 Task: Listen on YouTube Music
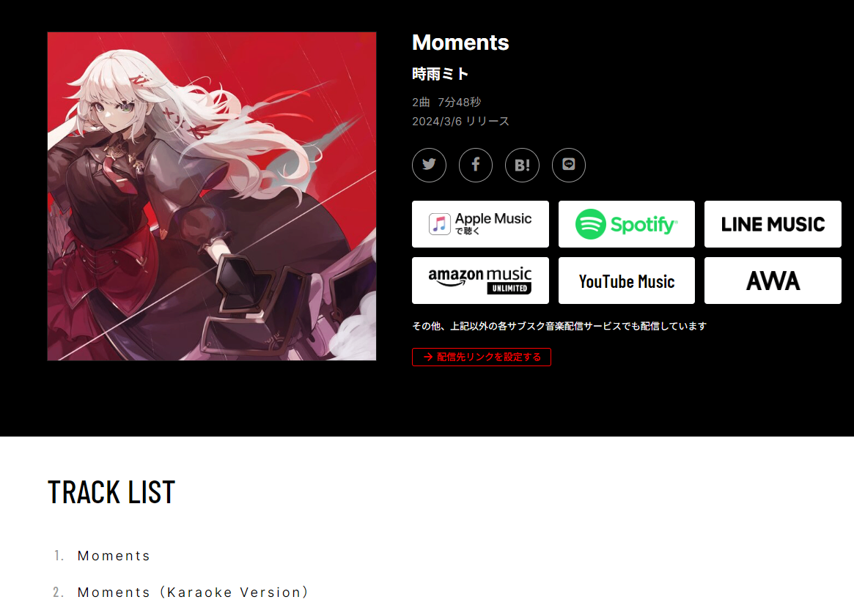point(626,281)
